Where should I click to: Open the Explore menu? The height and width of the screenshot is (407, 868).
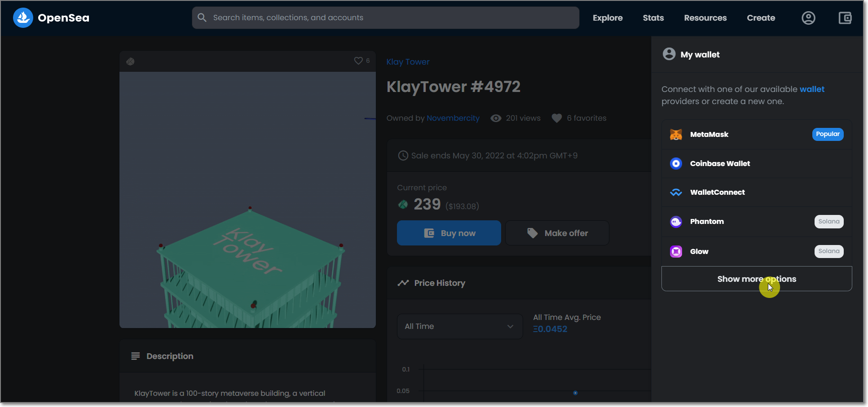607,18
